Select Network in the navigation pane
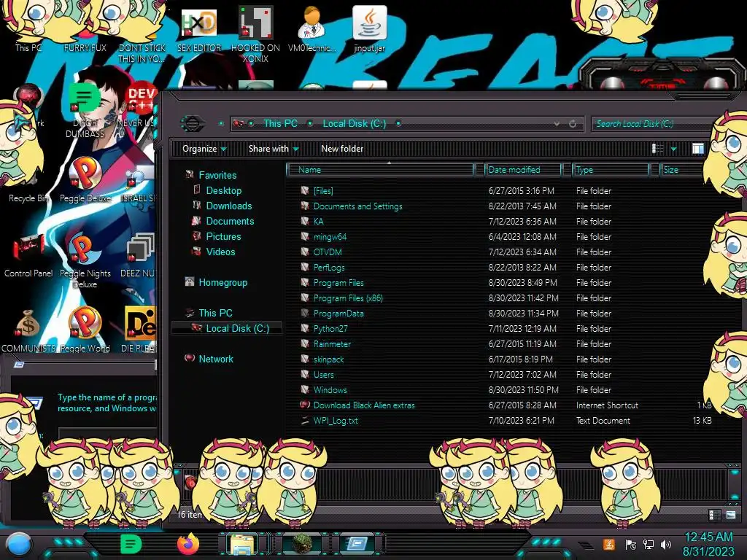Screen dimensions: 747x560 pyautogui.click(x=216, y=359)
